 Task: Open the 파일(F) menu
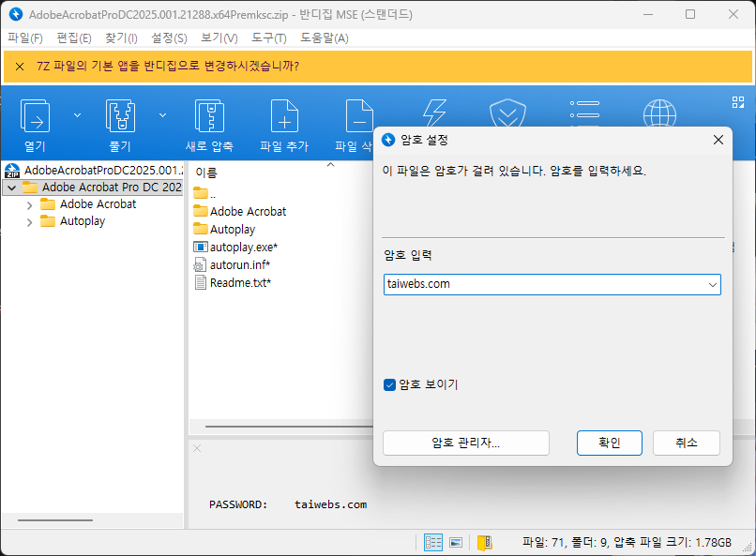(x=25, y=38)
